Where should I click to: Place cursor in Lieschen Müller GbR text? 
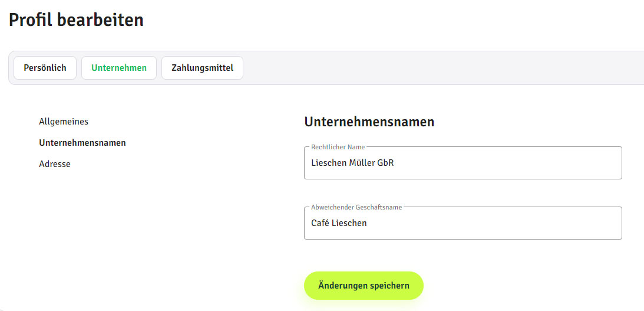pos(352,163)
